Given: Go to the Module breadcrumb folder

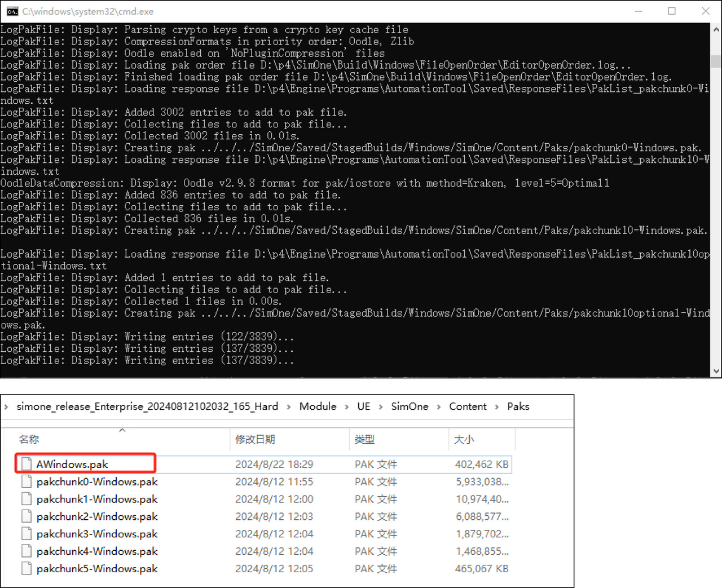Looking at the screenshot, I should tap(318, 406).
